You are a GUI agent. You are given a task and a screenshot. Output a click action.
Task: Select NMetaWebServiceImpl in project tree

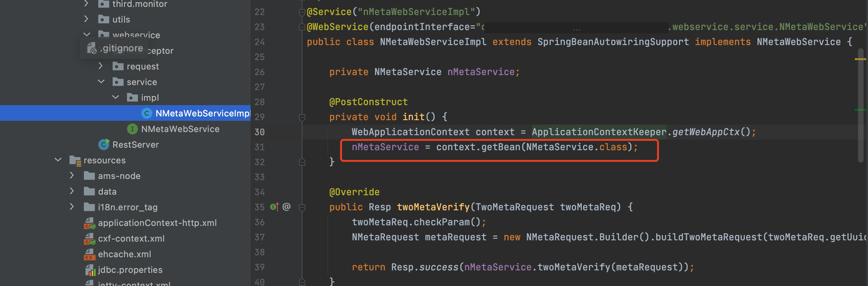point(125,113)
